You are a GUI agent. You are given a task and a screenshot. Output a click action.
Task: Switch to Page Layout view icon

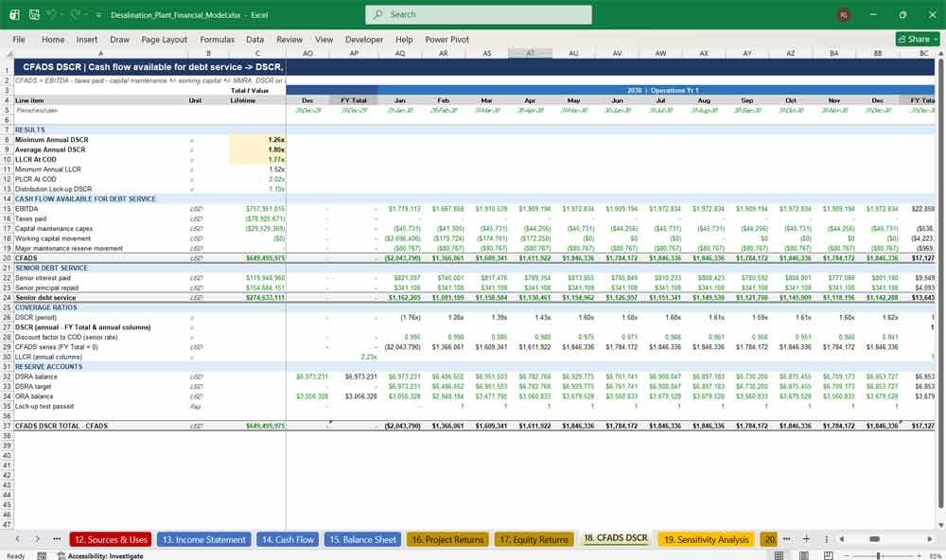[x=803, y=556]
